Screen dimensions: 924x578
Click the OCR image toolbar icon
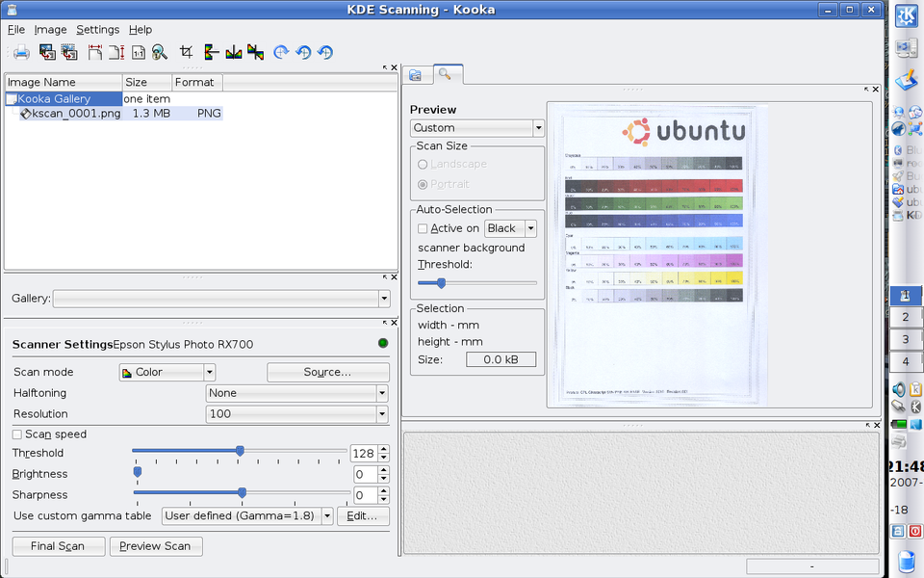click(47, 52)
